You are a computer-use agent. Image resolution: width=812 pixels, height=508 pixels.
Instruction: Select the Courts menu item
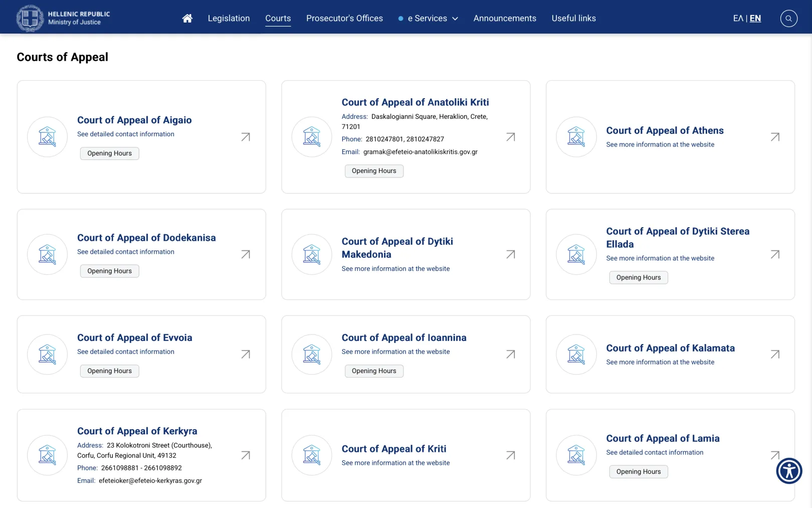click(x=278, y=19)
